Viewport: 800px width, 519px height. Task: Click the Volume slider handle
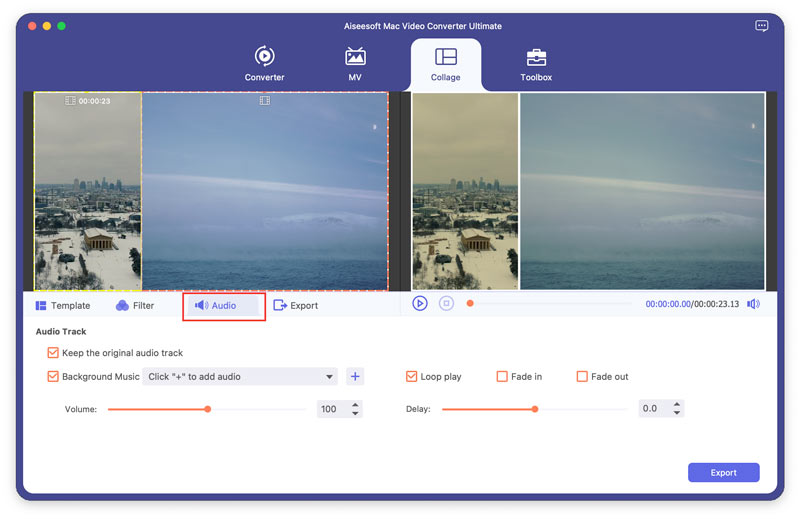207,409
